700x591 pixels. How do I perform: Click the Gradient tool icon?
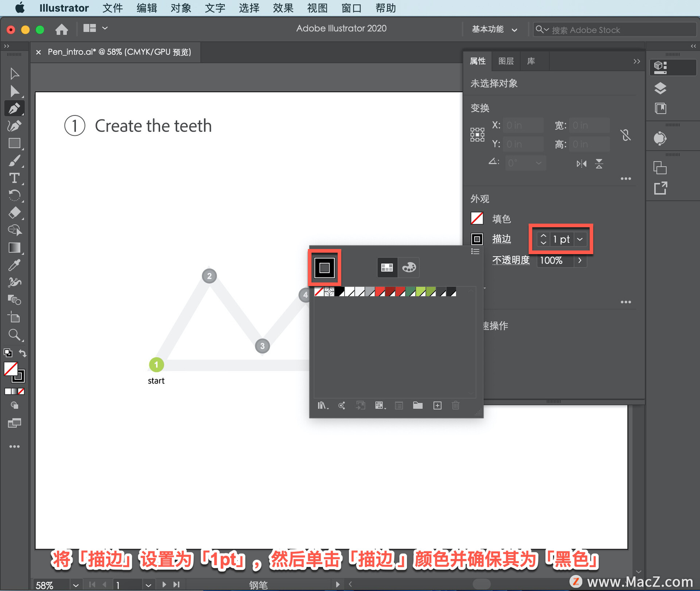15,248
